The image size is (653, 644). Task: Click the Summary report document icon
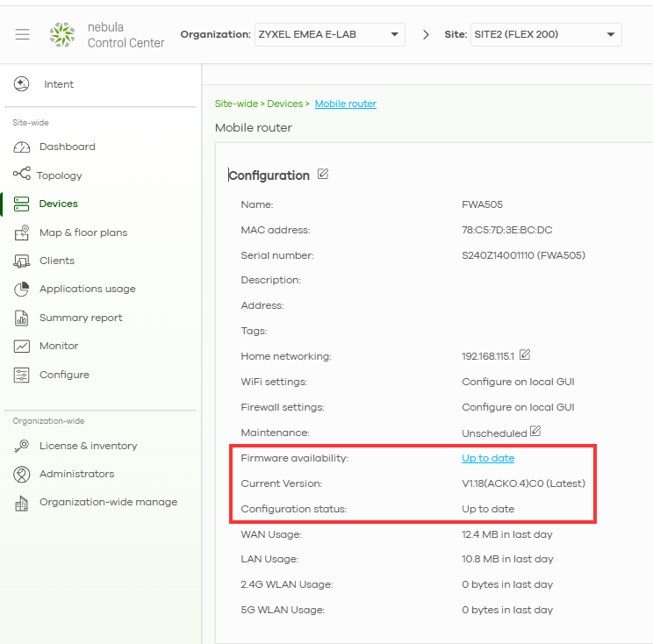[22, 318]
